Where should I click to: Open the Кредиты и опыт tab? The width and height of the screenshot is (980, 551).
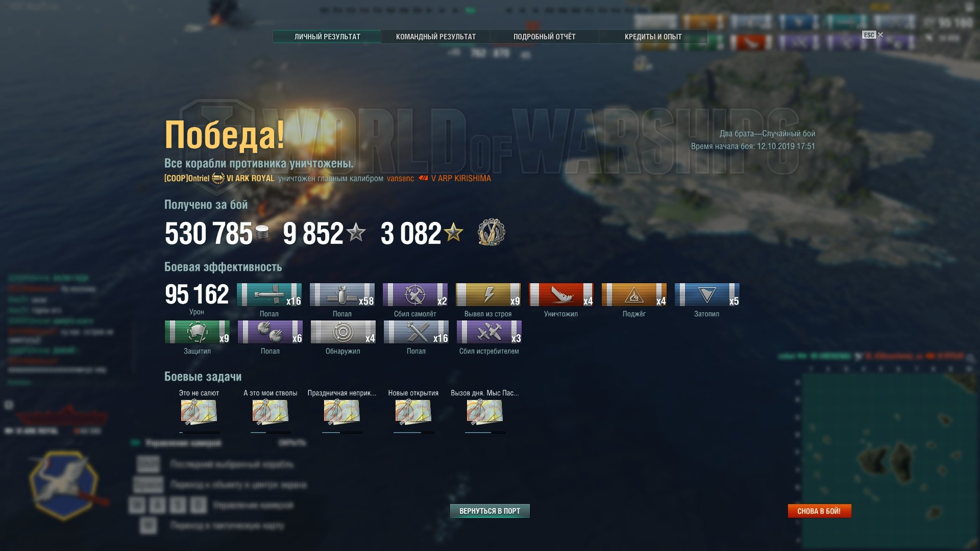653,37
